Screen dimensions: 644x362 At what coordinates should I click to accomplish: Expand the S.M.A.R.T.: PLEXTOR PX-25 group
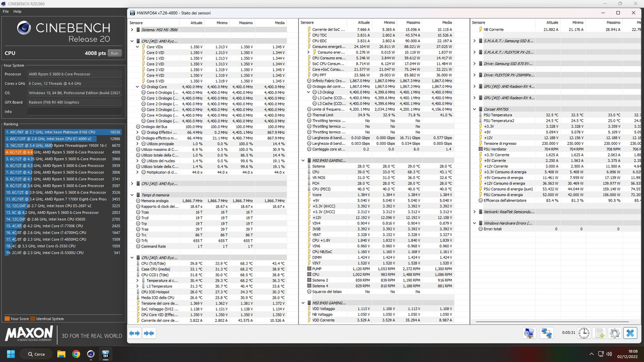[x=474, y=52]
